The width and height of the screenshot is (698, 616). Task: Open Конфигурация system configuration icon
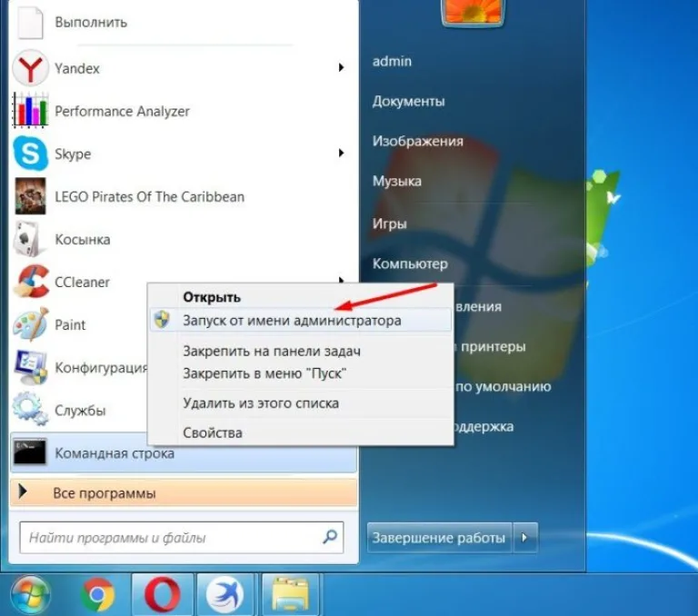click(30, 367)
